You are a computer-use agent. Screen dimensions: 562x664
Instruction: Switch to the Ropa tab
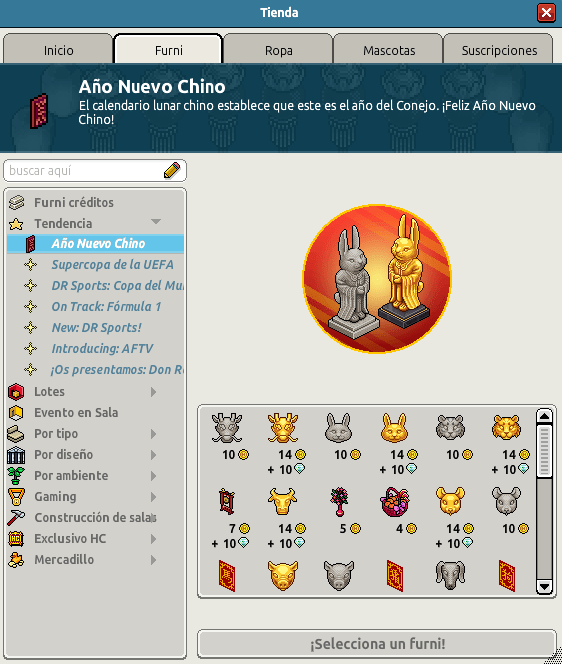click(x=278, y=49)
